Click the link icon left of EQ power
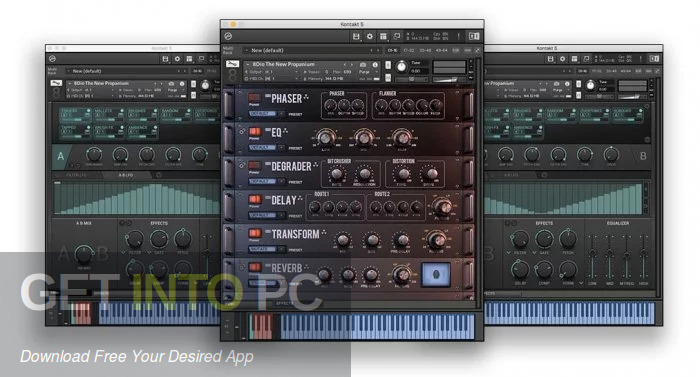Viewport: 700px width, 377px height. tap(242, 132)
